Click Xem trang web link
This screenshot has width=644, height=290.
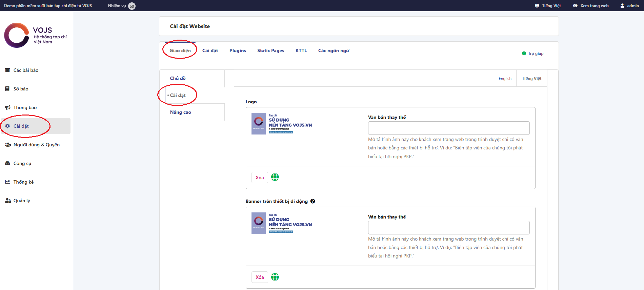point(591,6)
